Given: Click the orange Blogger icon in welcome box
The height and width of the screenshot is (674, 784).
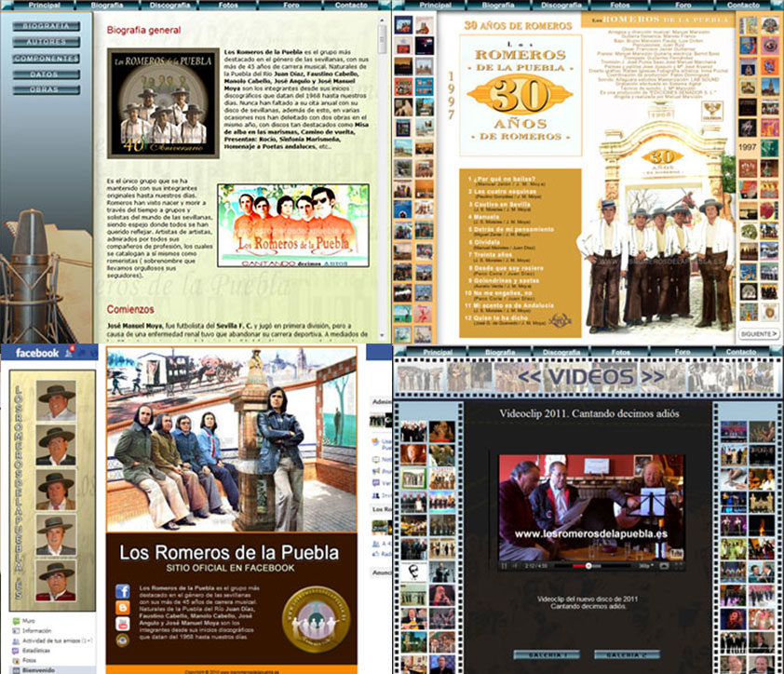Looking at the screenshot, I should (123, 608).
